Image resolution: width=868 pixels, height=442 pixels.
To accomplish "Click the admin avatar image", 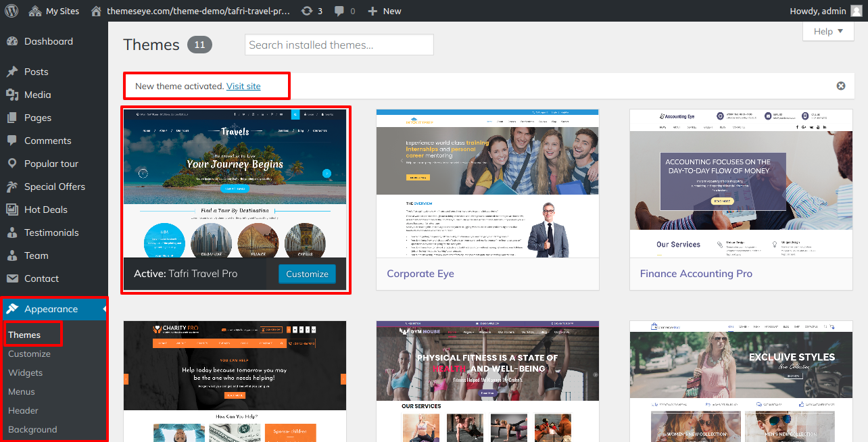I will [x=856, y=11].
